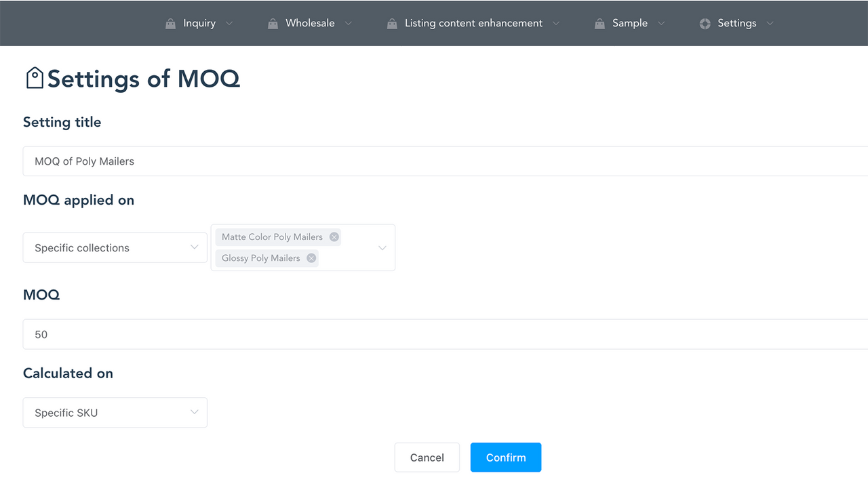Click the gear icon beside Settings
Viewport: 868px width, 488px height.
[x=704, y=23]
